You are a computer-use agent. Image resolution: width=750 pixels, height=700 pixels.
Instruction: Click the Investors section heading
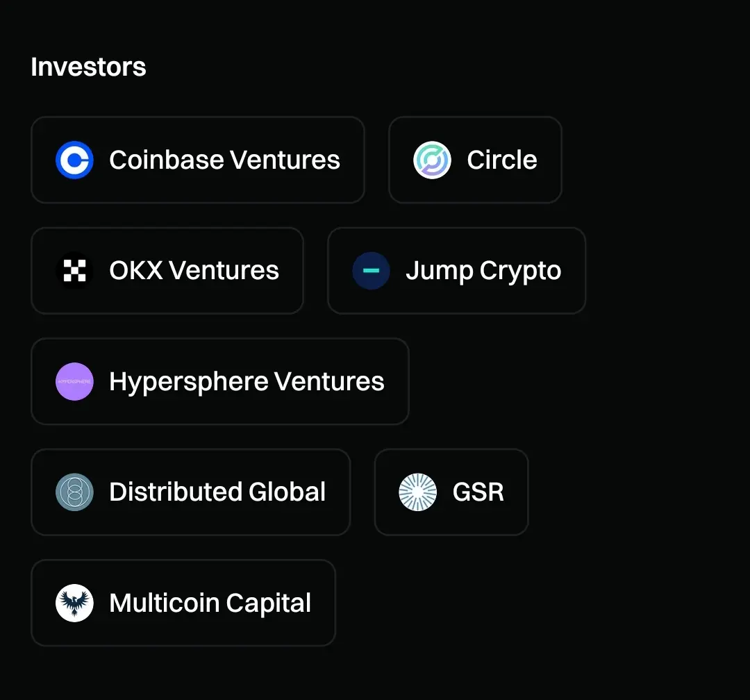click(x=88, y=67)
